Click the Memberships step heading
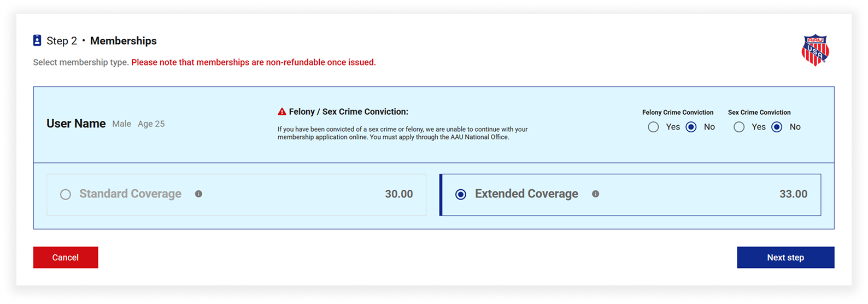 (124, 41)
